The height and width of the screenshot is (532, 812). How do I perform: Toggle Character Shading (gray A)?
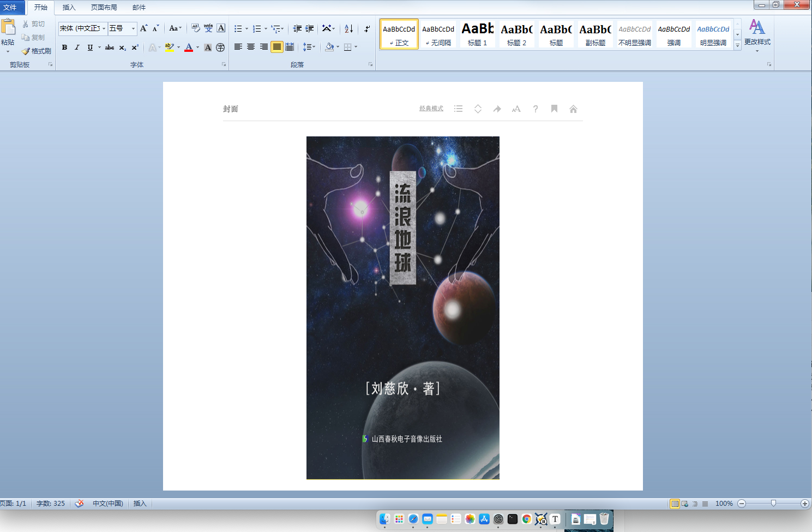tap(208, 47)
